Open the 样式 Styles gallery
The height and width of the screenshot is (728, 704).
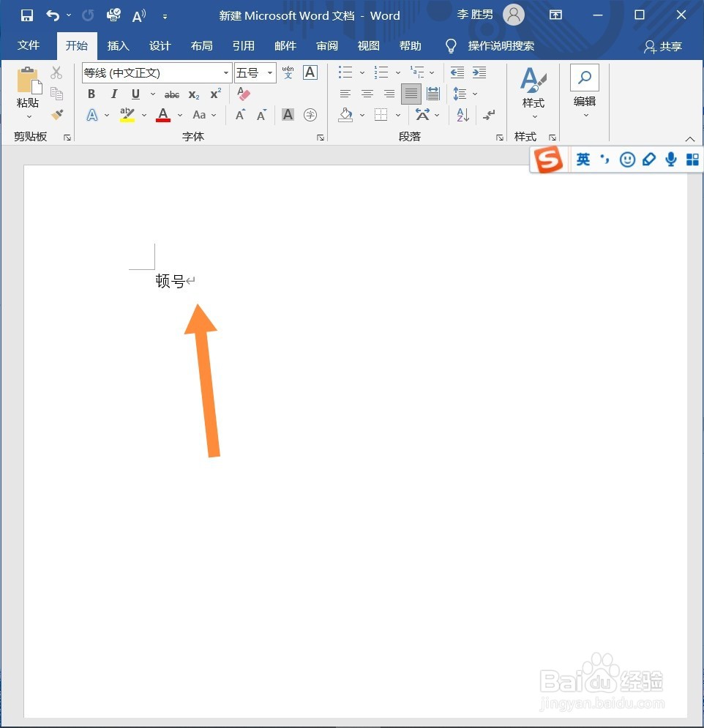[x=533, y=92]
